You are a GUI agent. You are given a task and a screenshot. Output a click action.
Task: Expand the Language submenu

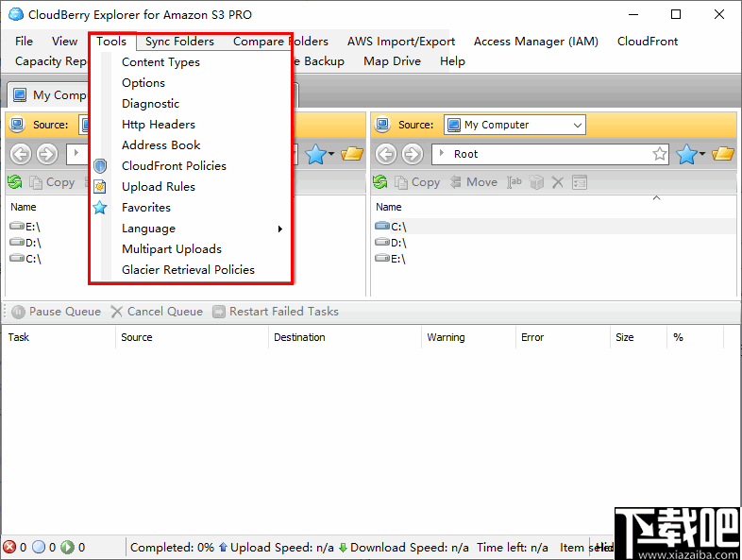[191, 229]
